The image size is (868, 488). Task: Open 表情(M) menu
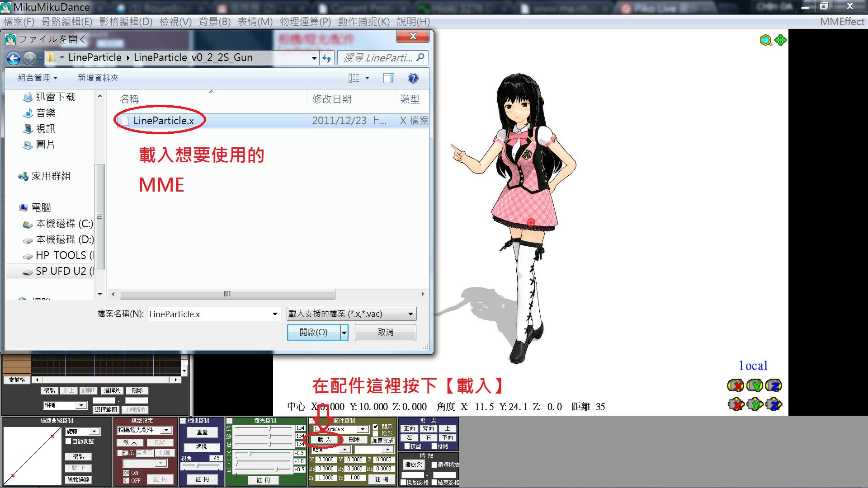pyautogui.click(x=255, y=22)
